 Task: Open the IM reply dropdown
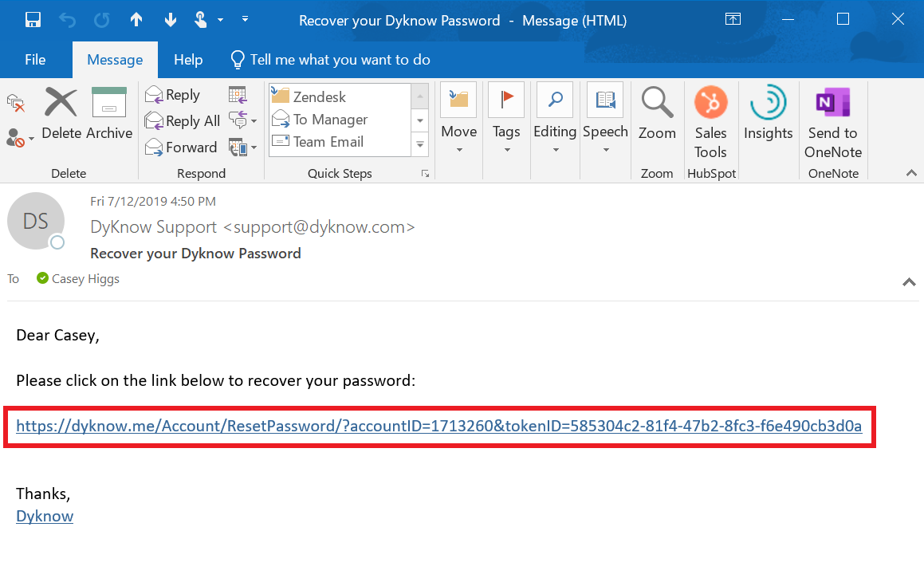(x=242, y=121)
